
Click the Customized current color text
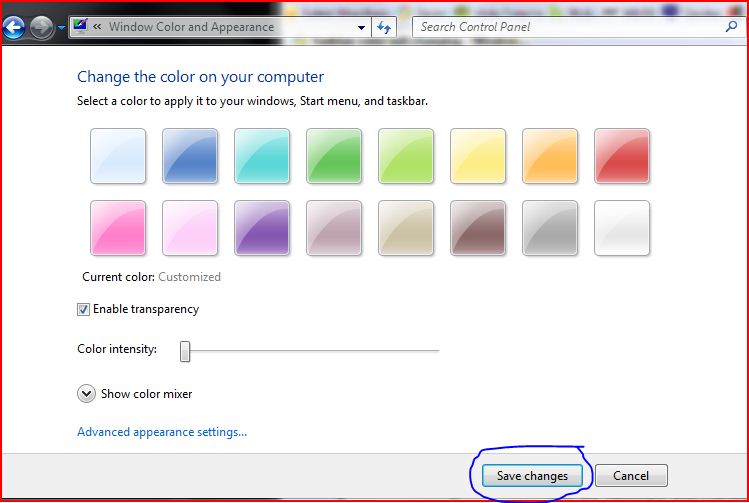(x=189, y=277)
